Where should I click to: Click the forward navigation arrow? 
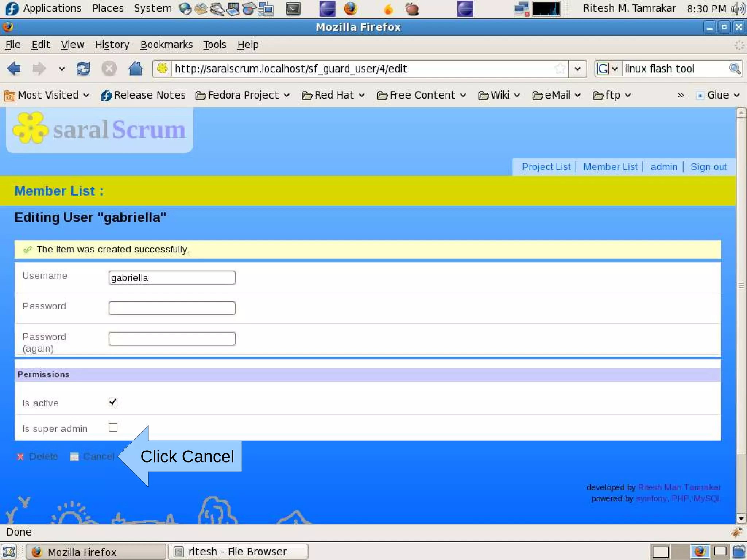coord(39,69)
